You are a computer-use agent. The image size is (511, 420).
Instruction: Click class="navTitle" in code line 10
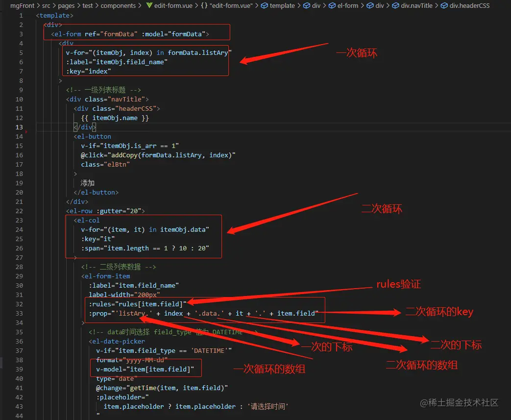click(115, 99)
